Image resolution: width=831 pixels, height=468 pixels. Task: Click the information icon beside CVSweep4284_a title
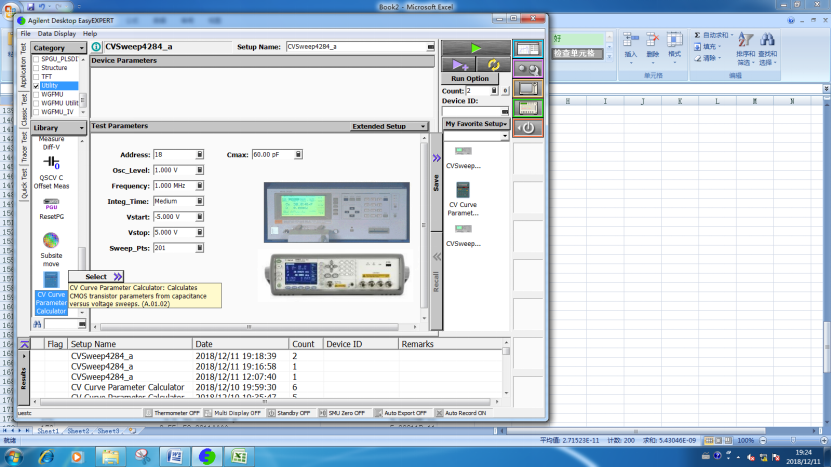[96, 47]
